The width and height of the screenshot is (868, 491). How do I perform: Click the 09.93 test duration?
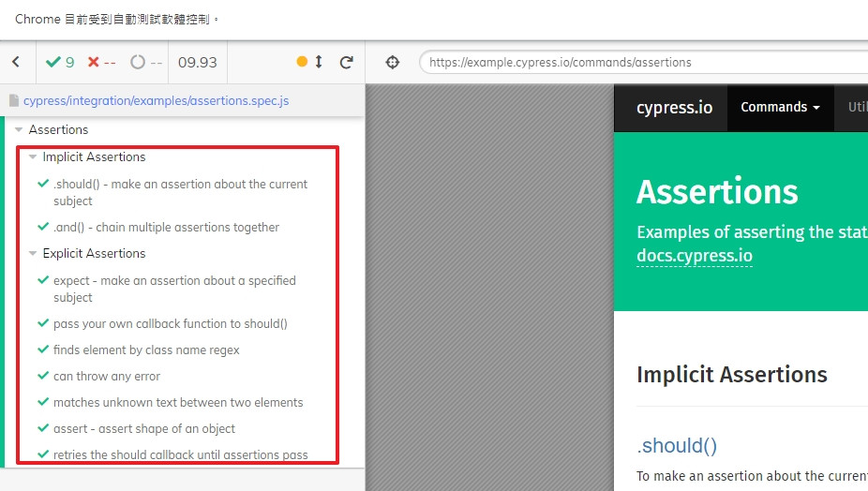point(198,62)
